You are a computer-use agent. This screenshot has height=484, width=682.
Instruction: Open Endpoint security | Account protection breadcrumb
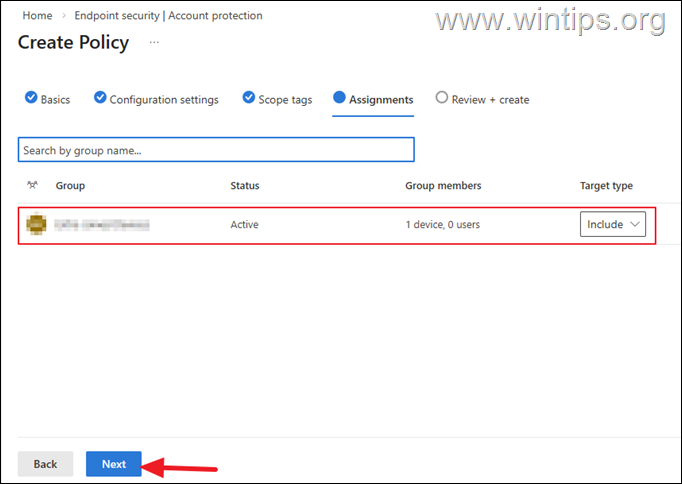click(168, 16)
